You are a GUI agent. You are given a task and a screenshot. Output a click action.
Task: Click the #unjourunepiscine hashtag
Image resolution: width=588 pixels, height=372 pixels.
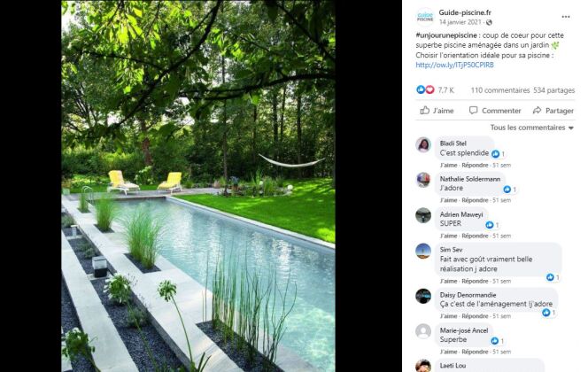(446, 35)
